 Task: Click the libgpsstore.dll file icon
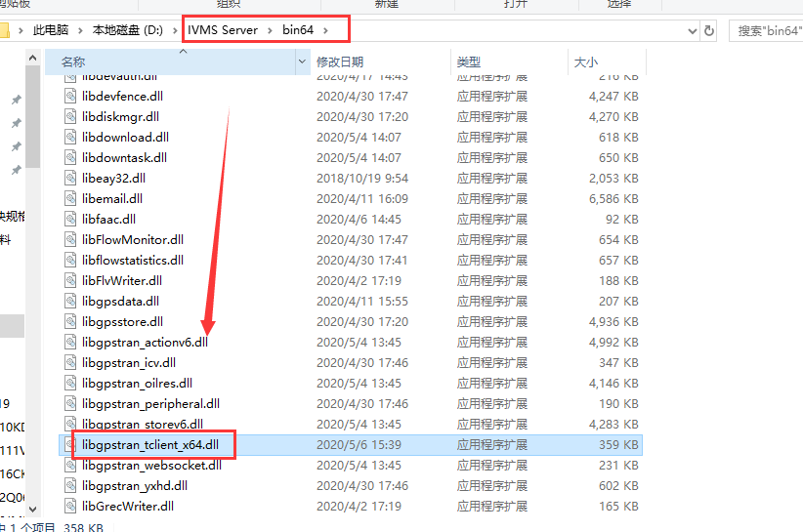pyautogui.click(x=70, y=321)
